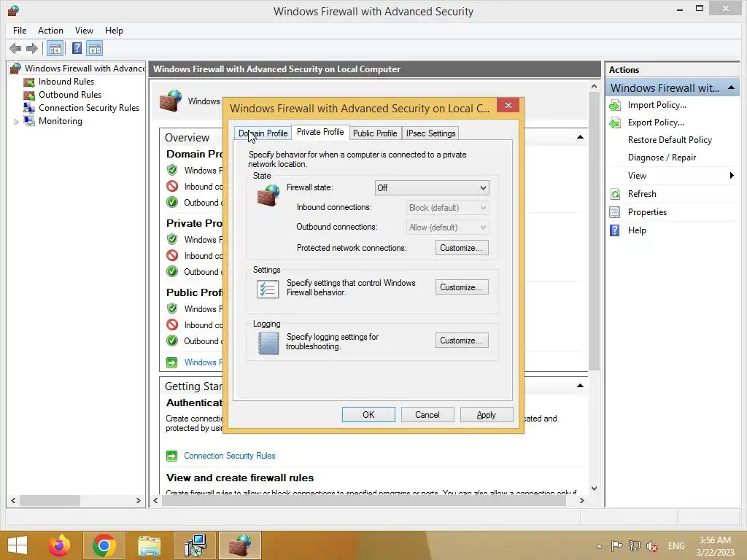Click Help in the Actions pane

[637, 230]
